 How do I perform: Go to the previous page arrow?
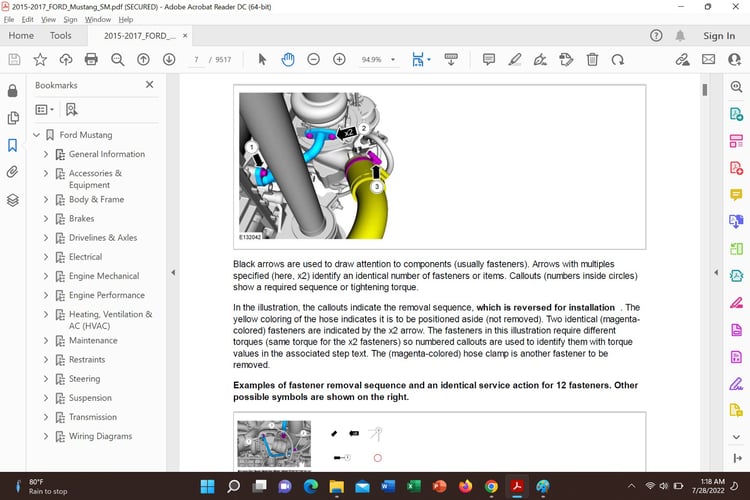pos(143,59)
